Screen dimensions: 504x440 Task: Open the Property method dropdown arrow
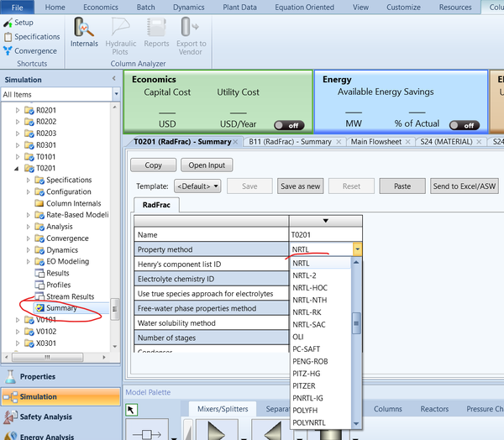(x=357, y=249)
